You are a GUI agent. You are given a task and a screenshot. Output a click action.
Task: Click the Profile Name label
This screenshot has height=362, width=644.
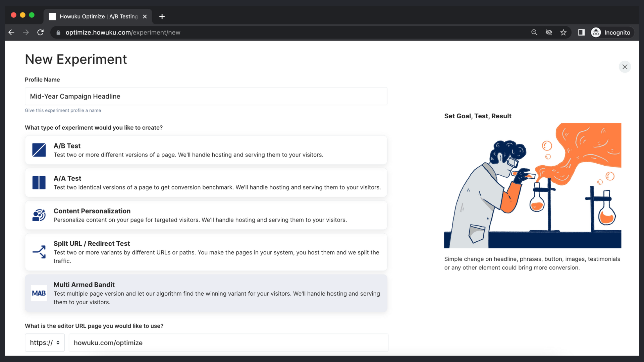[x=42, y=80]
